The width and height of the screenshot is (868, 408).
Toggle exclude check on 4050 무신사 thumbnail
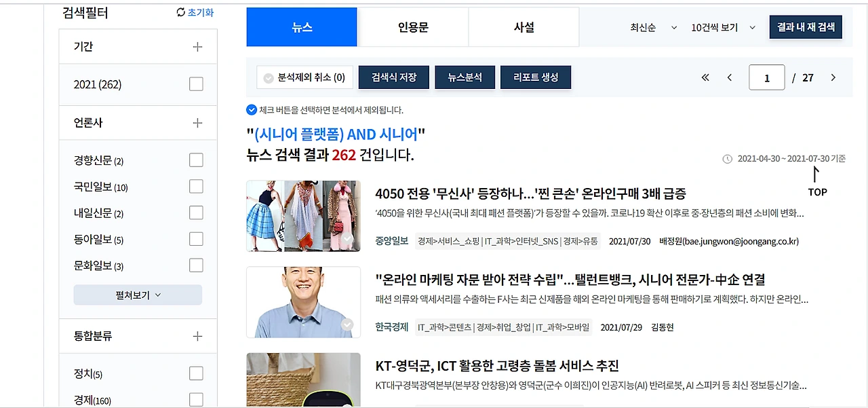(x=348, y=239)
